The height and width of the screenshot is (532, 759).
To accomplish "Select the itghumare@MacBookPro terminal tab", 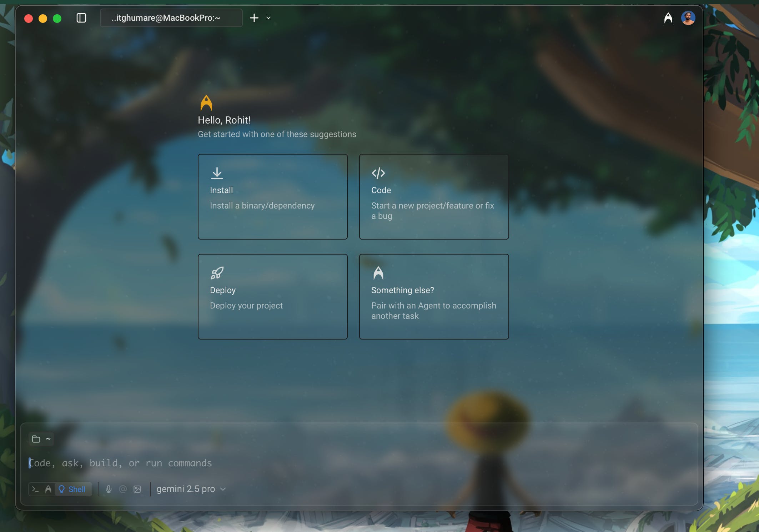I will click(x=171, y=18).
